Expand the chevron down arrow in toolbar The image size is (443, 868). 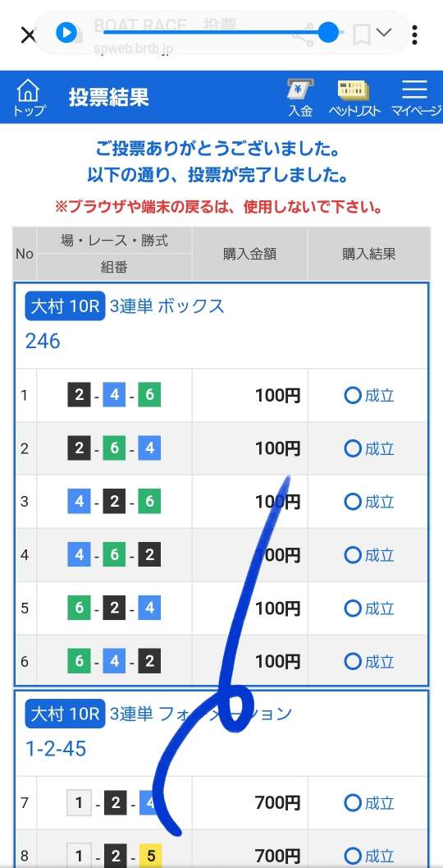coord(384,32)
